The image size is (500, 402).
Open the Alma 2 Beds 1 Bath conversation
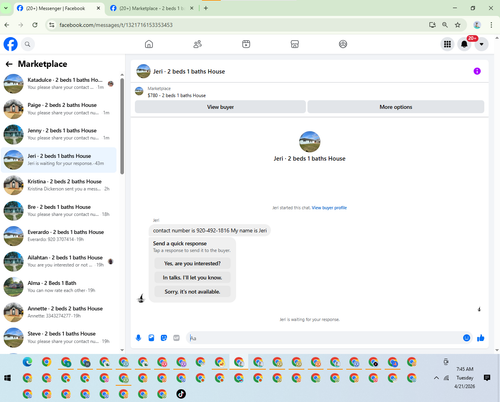(59, 287)
